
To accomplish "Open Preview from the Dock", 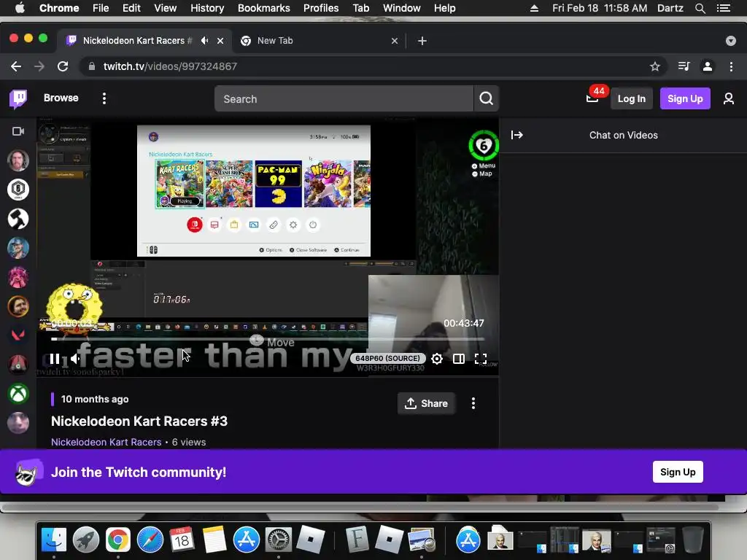I will pos(422,540).
